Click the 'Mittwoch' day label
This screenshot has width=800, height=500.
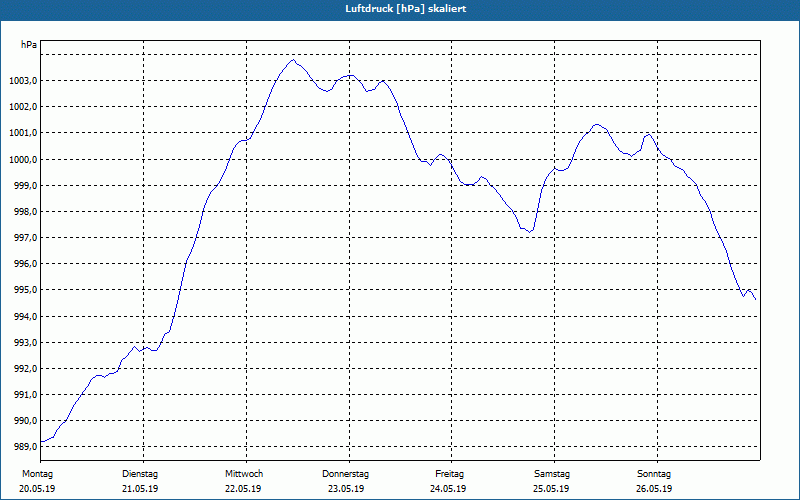pyautogui.click(x=244, y=474)
